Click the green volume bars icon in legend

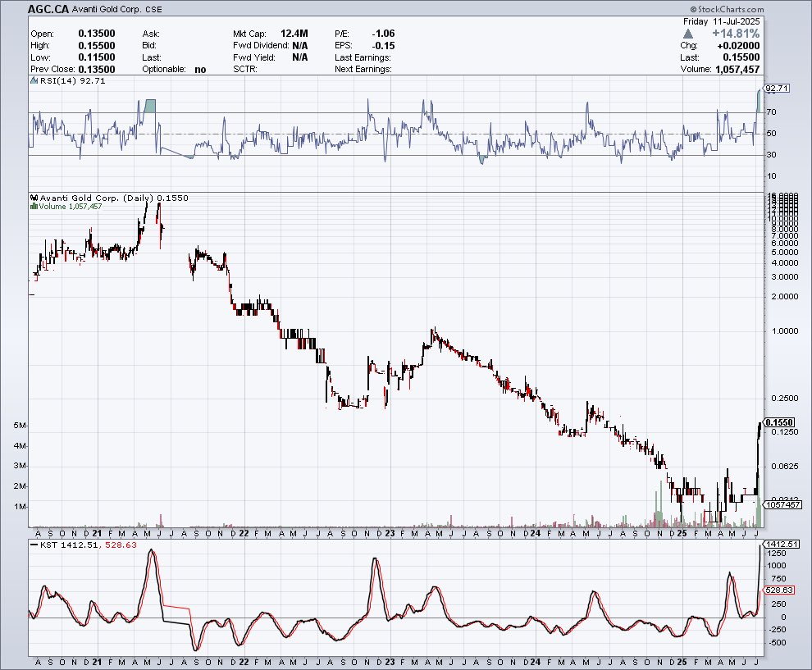(34, 206)
